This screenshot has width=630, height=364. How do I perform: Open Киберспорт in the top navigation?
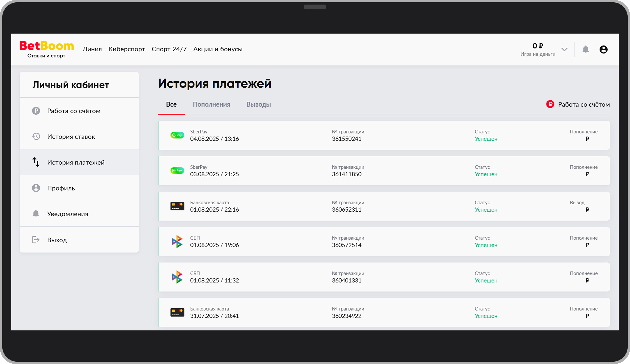click(127, 49)
